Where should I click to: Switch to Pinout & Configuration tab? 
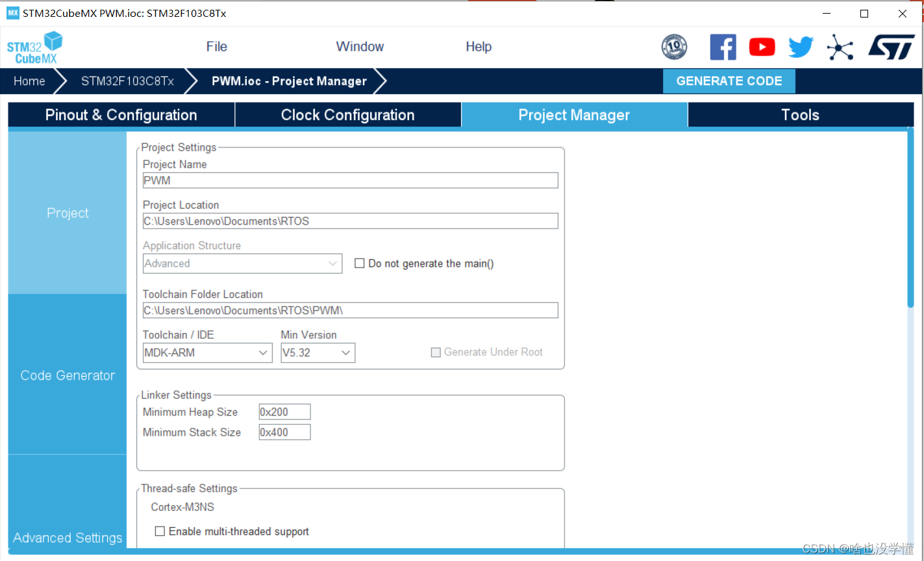tap(121, 115)
